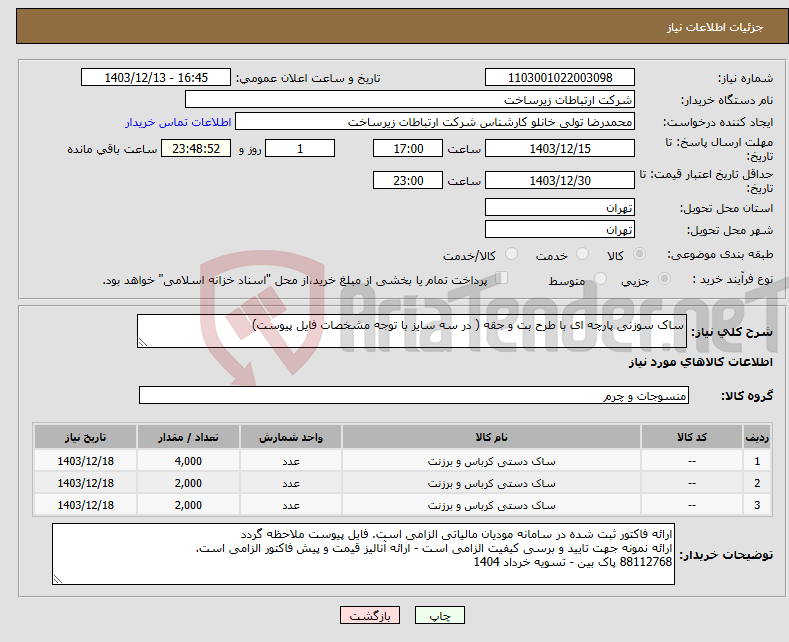Click the ردیف column header

(x=757, y=437)
